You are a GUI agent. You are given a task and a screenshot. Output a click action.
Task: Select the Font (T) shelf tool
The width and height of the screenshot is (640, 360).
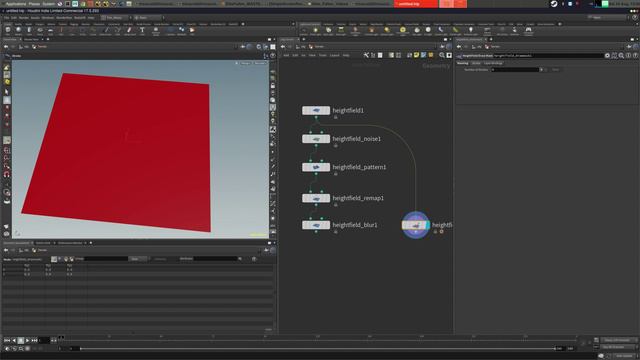pos(142,31)
